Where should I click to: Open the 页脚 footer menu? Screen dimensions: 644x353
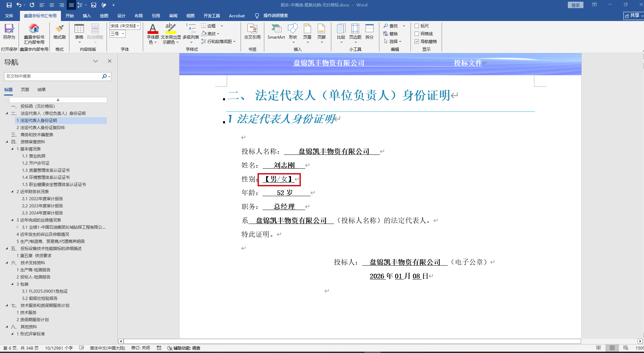click(x=321, y=33)
